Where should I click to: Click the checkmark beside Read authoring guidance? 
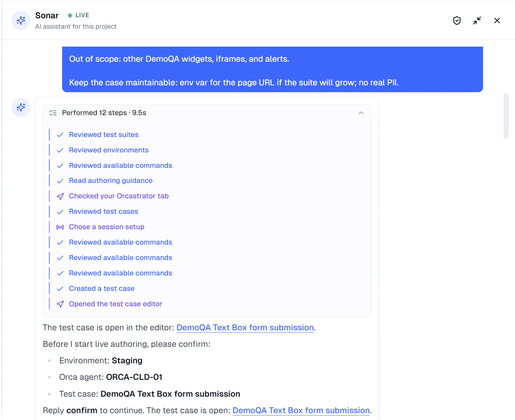pyautogui.click(x=60, y=181)
